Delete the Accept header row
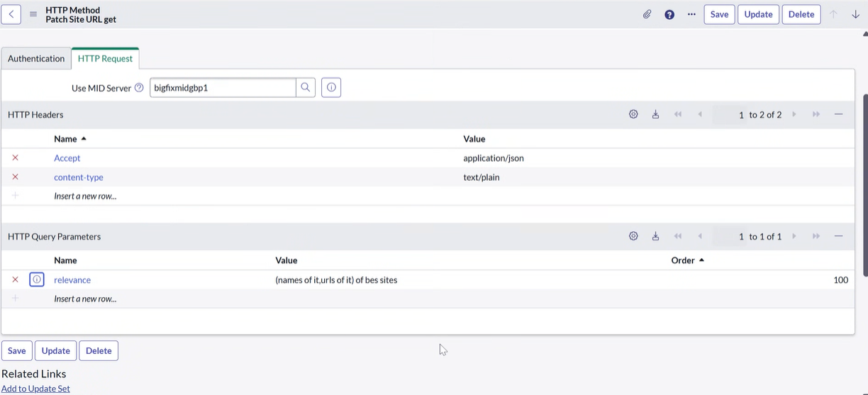The width and height of the screenshot is (868, 395). coord(15,158)
